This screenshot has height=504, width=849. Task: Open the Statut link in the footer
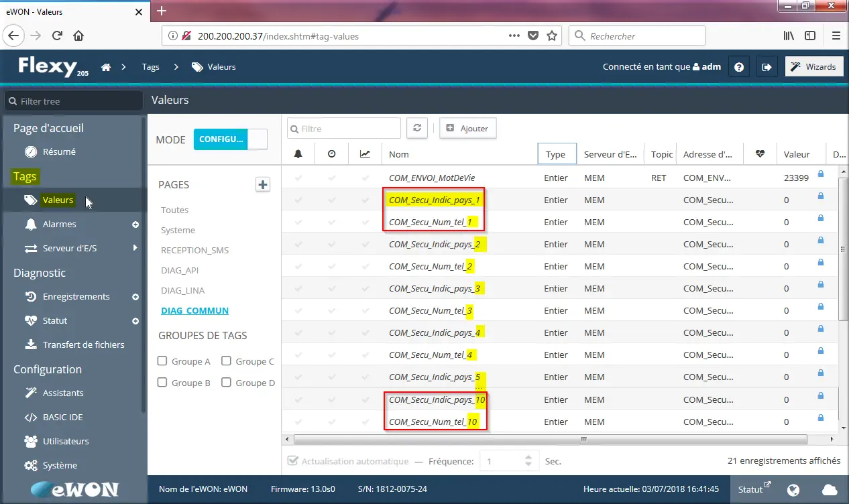coord(754,489)
